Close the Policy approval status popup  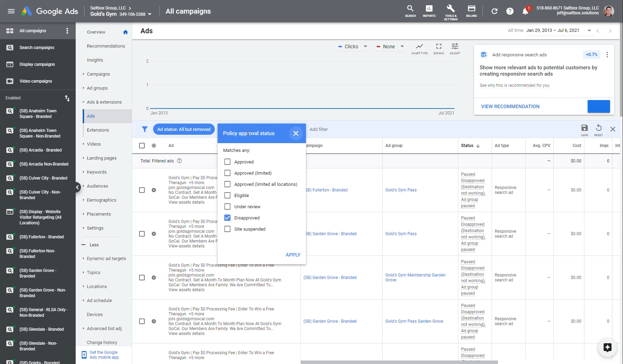click(296, 133)
